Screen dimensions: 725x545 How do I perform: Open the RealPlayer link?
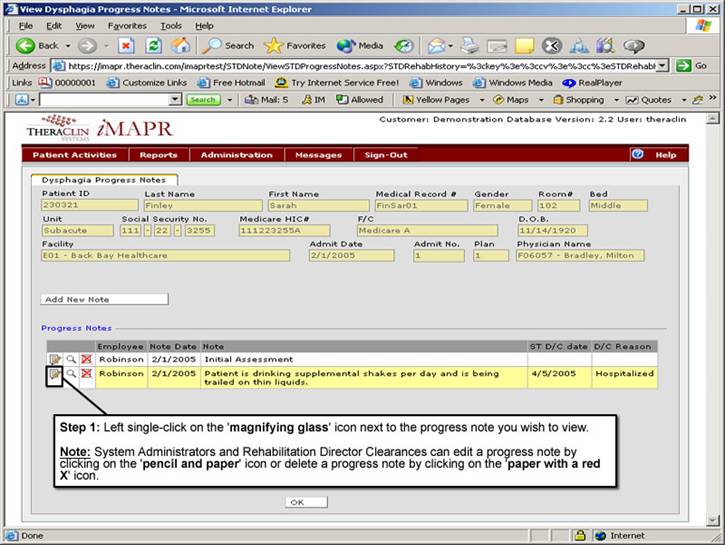(592, 83)
